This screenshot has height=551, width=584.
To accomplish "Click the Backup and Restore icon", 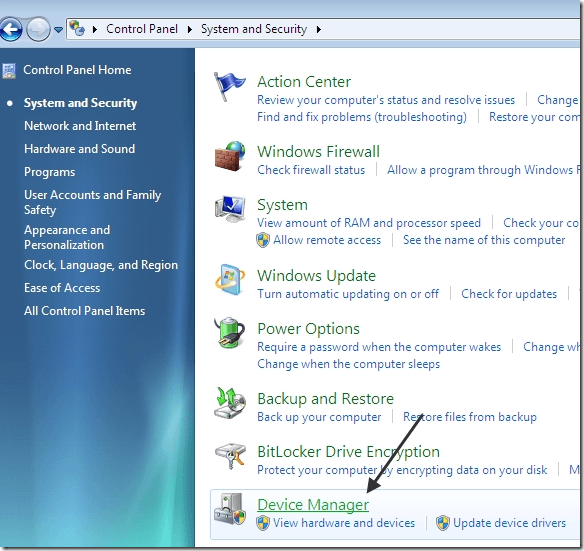I will pos(230,403).
